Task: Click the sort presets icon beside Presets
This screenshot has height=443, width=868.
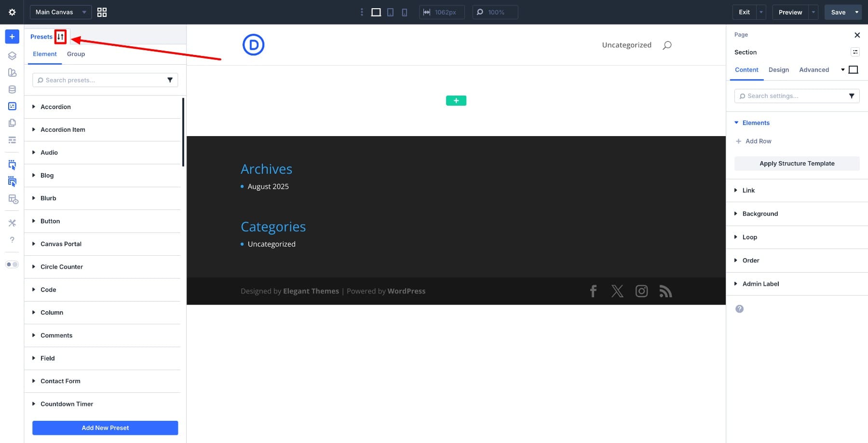Action: point(61,36)
